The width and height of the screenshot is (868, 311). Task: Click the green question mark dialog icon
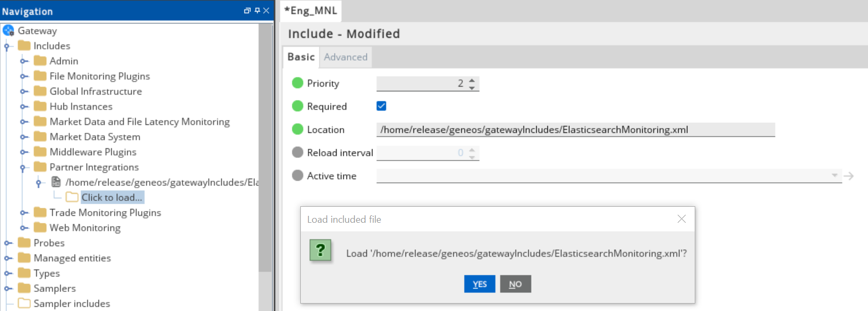point(321,250)
